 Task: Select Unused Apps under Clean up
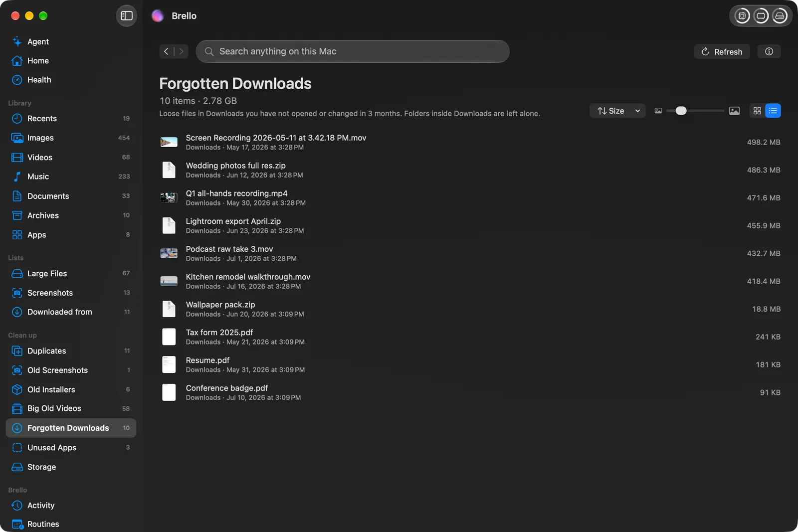[71, 448]
